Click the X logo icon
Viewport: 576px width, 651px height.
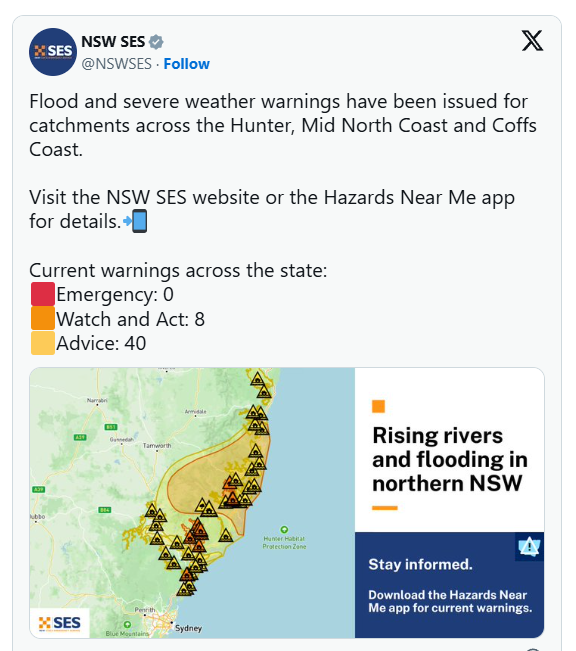(532, 41)
